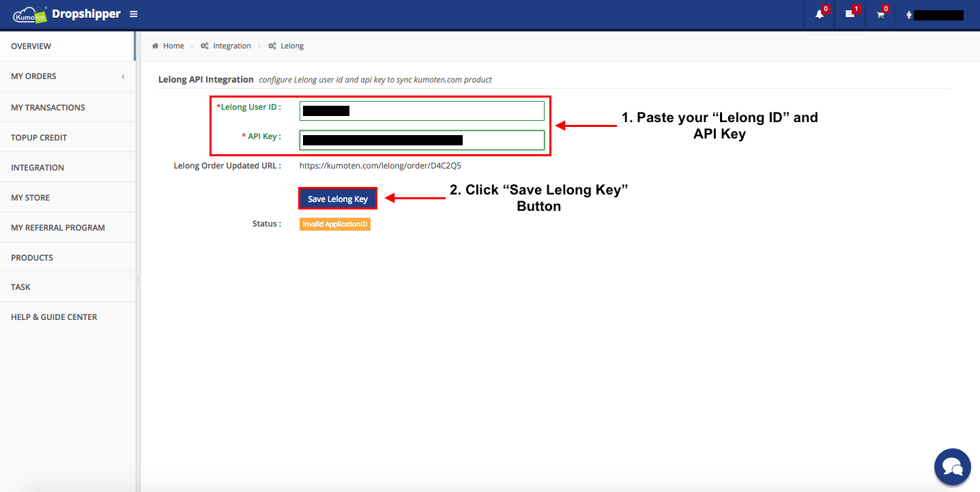
Task: Click the "Lelong Order Updated URL :" label
Action: (x=227, y=165)
